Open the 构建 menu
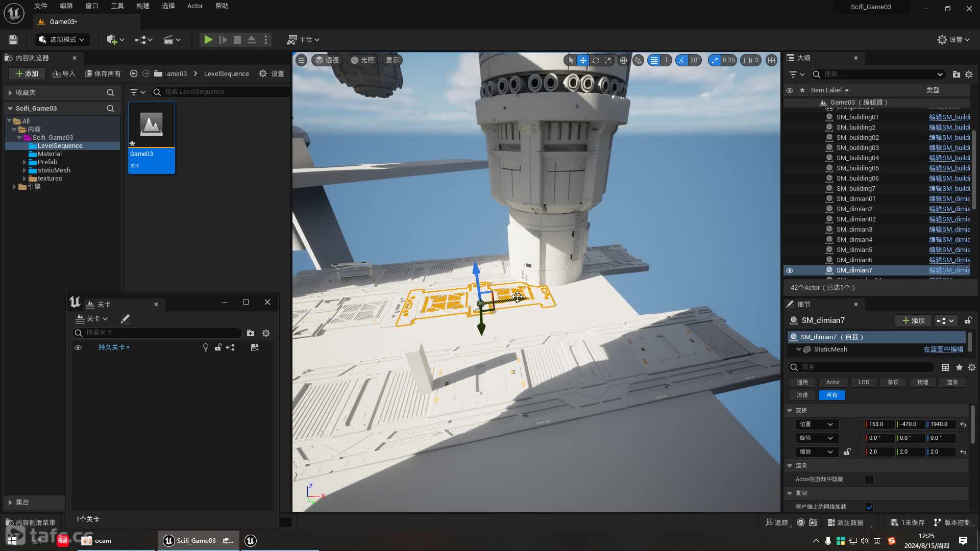 [143, 6]
